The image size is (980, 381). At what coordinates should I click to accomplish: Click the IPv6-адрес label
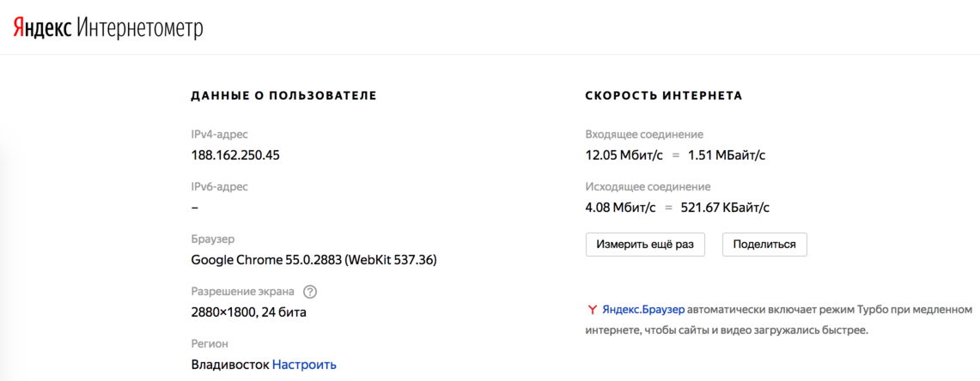(219, 186)
